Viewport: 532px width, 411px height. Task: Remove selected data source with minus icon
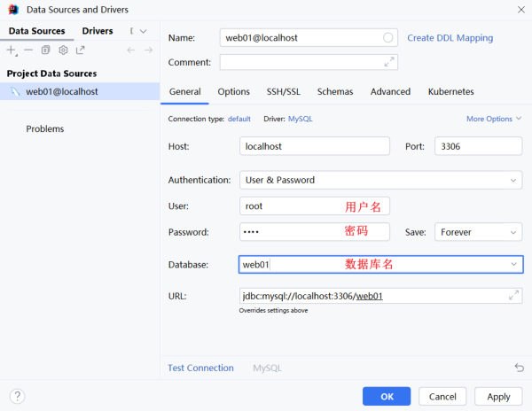(28, 50)
